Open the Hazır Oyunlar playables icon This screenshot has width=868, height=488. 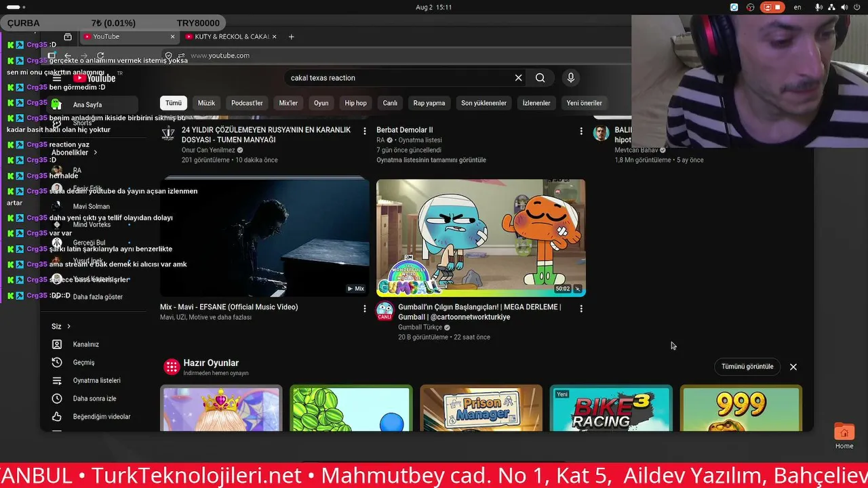(172, 367)
